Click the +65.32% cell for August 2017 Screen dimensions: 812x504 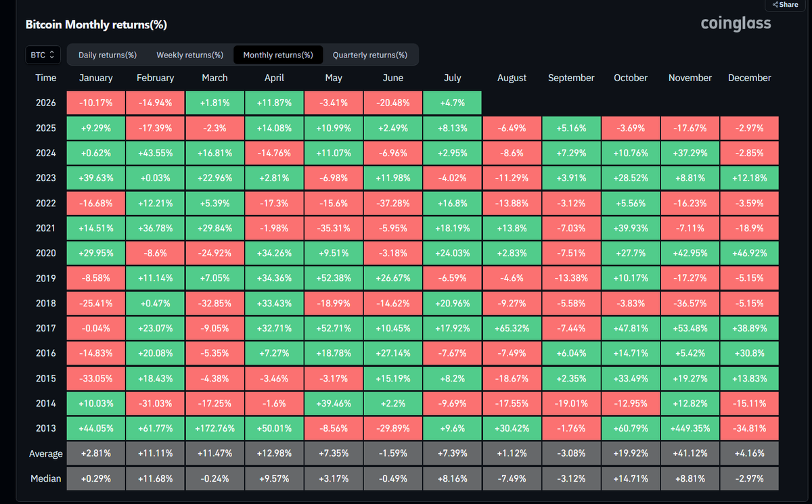point(512,329)
